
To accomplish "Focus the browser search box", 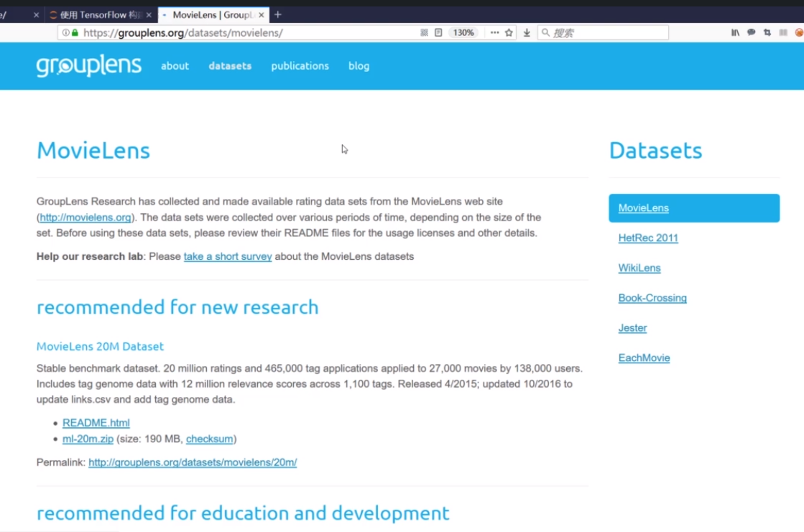I will 603,33.
